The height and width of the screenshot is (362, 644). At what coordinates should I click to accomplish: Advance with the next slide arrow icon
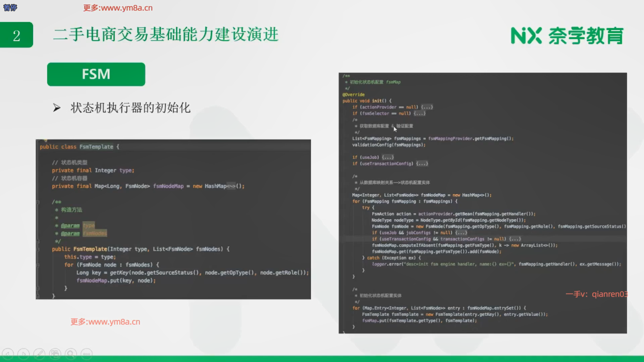(x=23, y=354)
